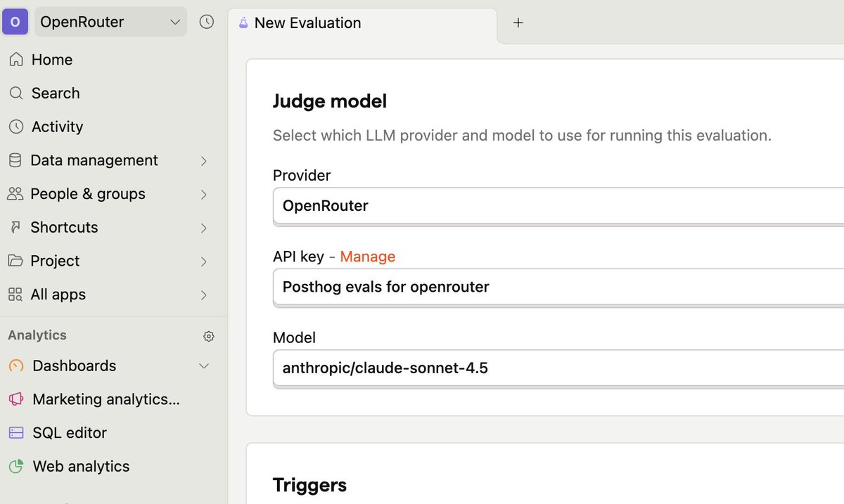Open the OpenRouter project switcher
The width and height of the screenshot is (844, 504).
pyautogui.click(x=109, y=22)
